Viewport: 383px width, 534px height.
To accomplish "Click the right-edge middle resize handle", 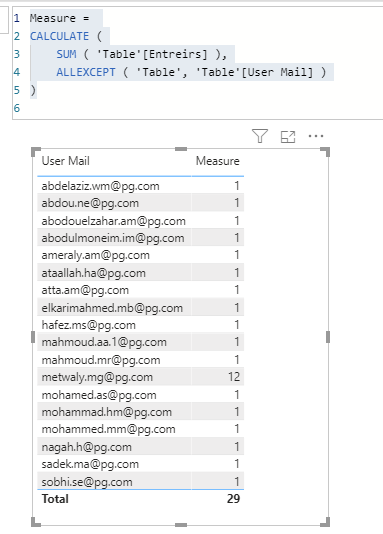I will (x=328, y=337).
